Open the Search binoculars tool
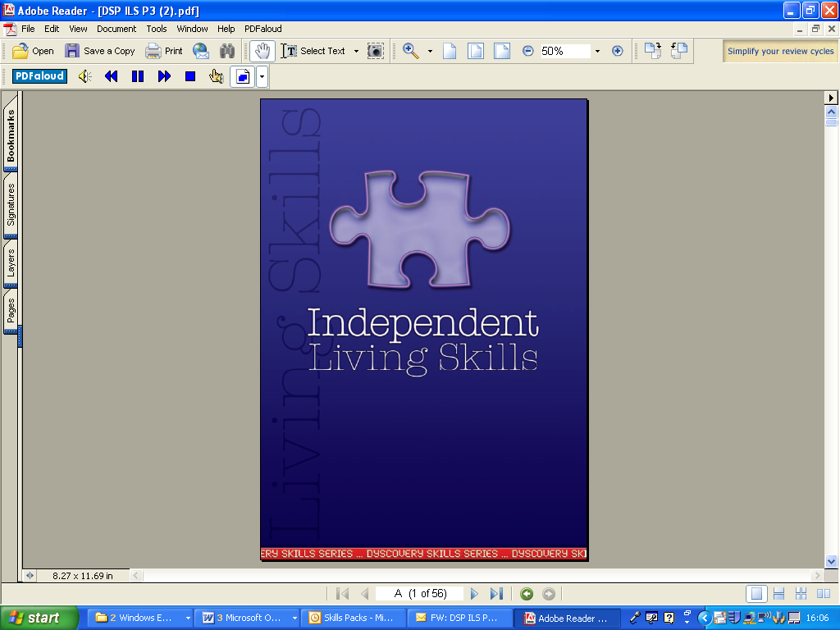 (x=227, y=51)
